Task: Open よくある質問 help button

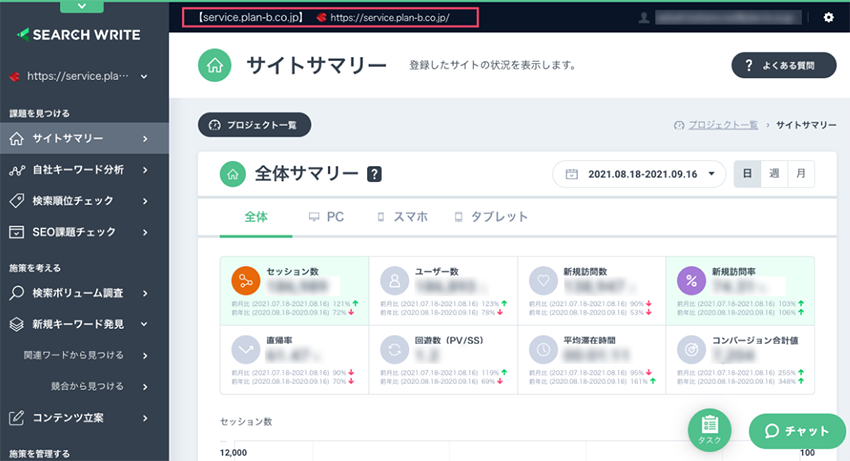Action: pos(783,65)
